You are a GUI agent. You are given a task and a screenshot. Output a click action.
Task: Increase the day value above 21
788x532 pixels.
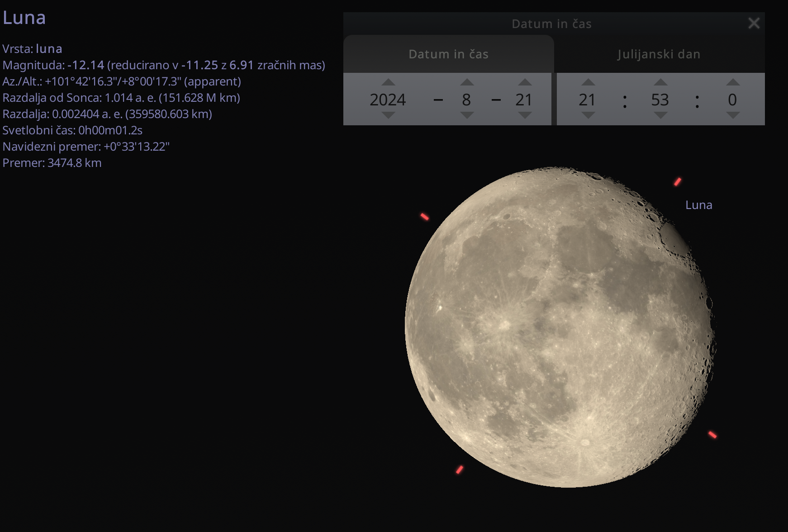(524, 82)
